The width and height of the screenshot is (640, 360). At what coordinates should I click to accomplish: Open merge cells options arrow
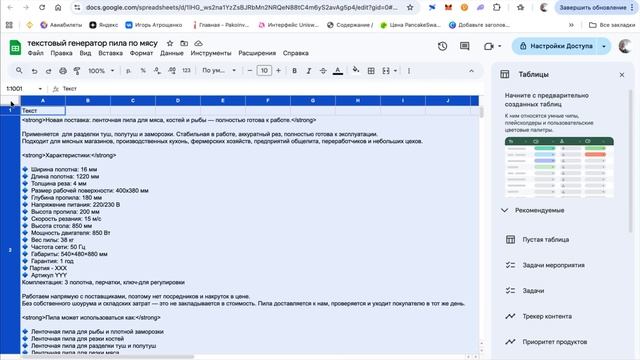[x=396, y=71]
